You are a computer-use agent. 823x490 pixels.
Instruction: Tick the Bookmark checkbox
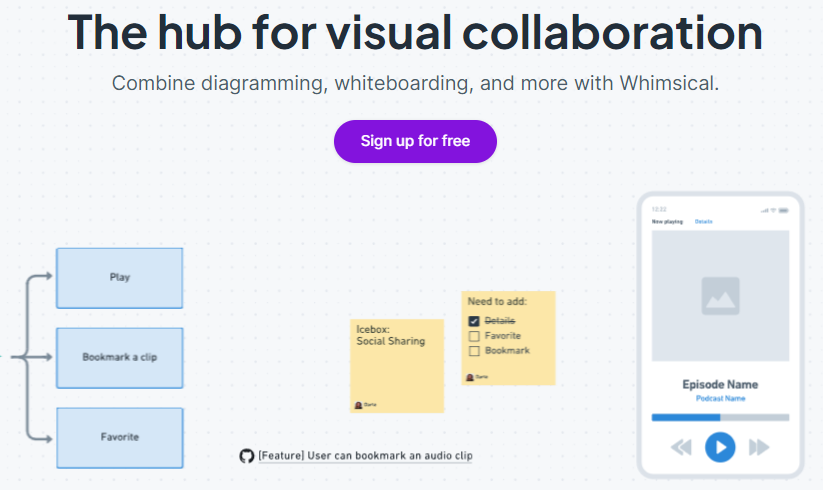pos(474,351)
